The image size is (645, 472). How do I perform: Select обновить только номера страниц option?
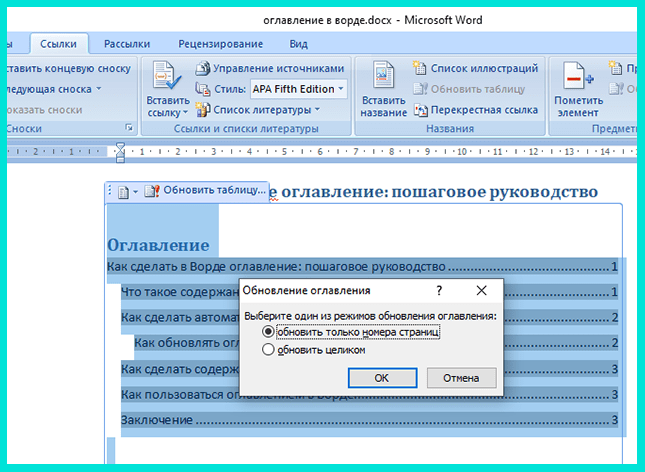pos(350,332)
